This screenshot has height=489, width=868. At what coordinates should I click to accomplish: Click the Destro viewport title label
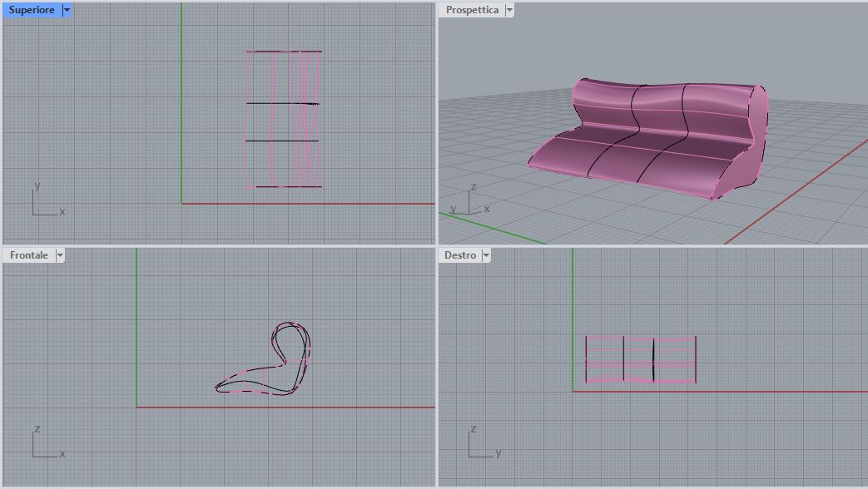coord(460,255)
